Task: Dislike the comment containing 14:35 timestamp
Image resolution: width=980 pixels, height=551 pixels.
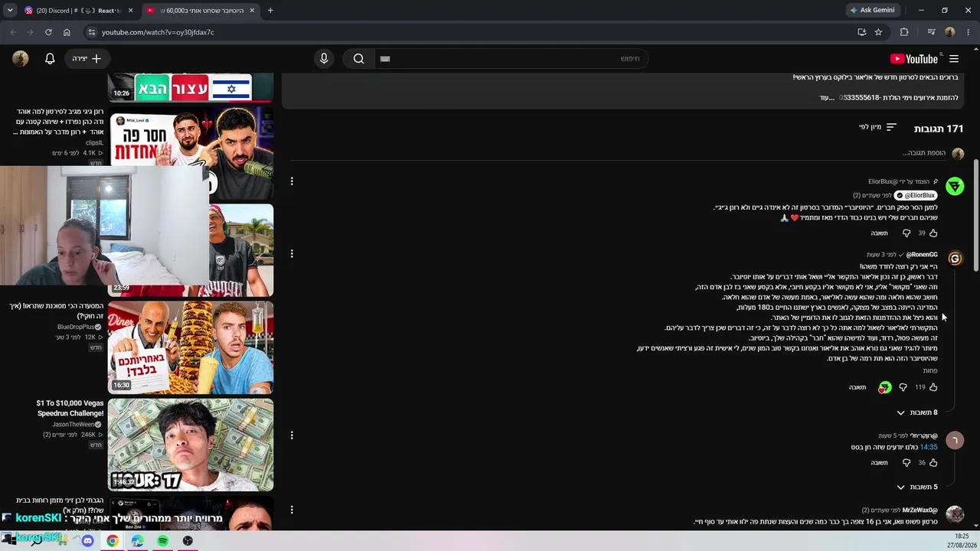Action: (x=906, y=462)
